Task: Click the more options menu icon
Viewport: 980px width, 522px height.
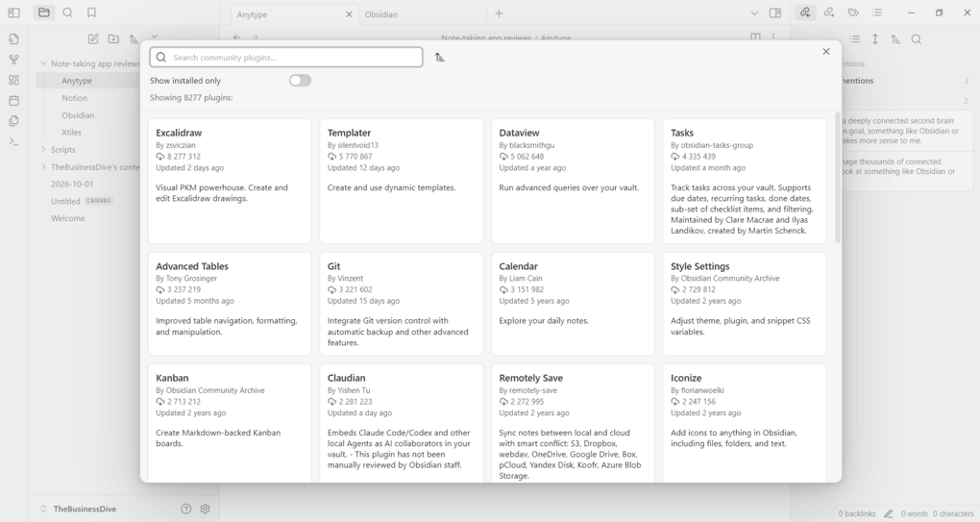Action: [773, 37]
